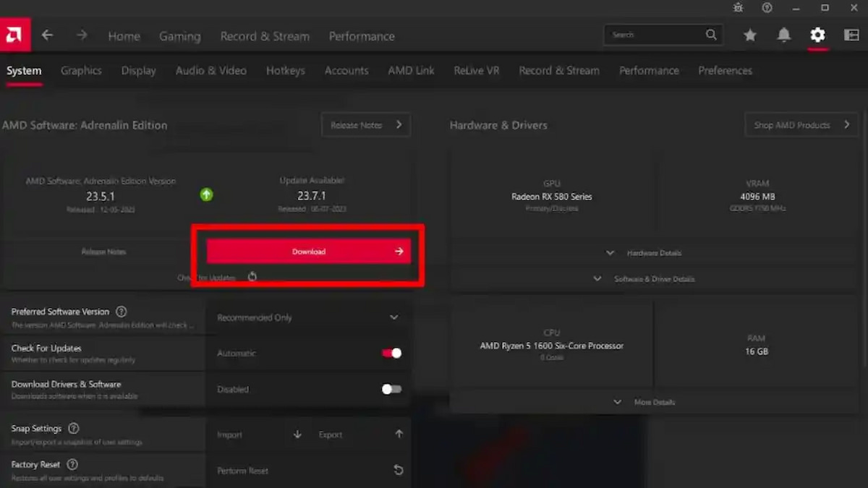
Task: Switch to Hotkeys tab
Action: [x=286, y=70]
